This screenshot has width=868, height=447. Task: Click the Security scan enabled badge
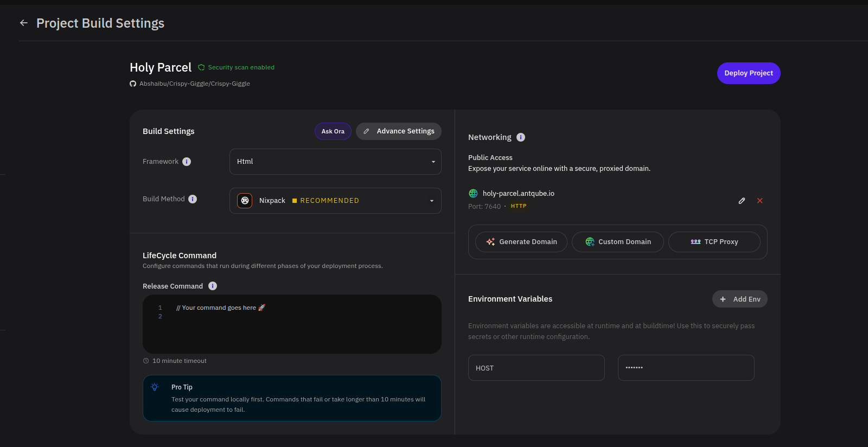[237, 67]
